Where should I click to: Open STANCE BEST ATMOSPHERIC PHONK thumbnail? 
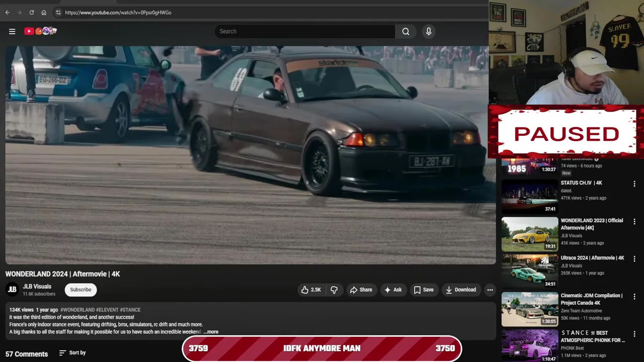(x=530, y=346)
